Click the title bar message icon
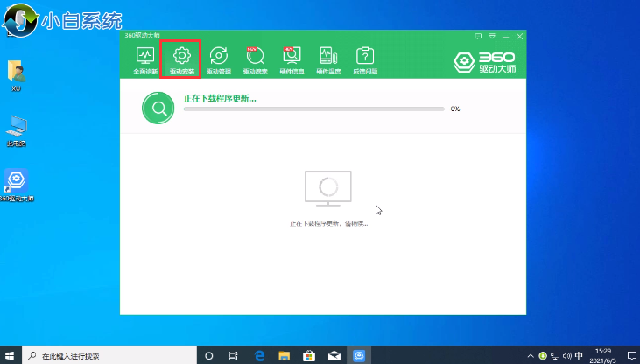 point(479,37)
